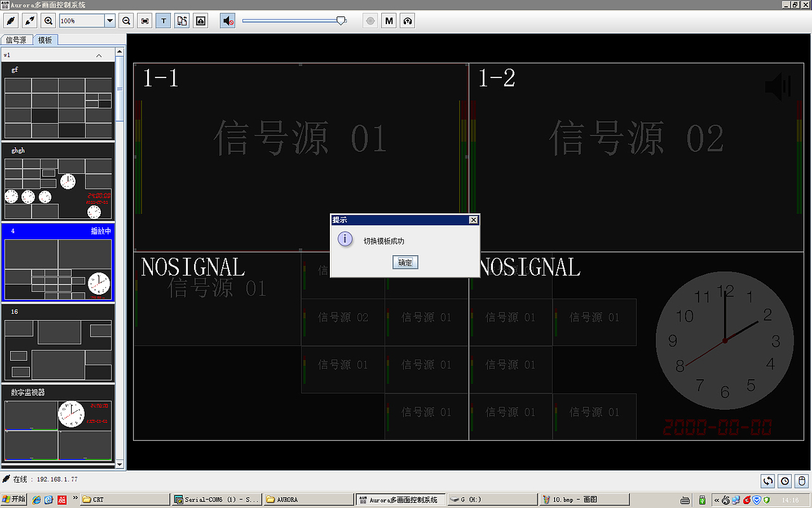Click the network computers tray icon
Screen dimensions: 812x508
point(736,500)
